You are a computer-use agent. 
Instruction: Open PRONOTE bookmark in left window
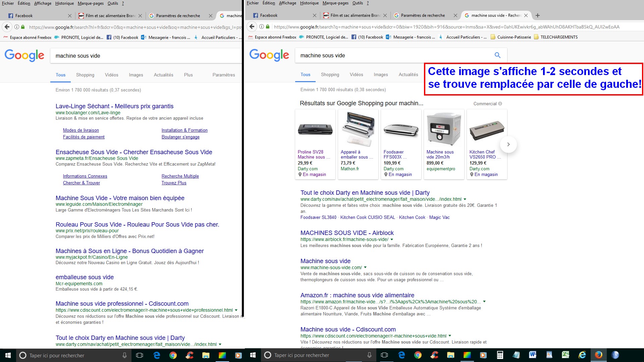pos(79,38)
